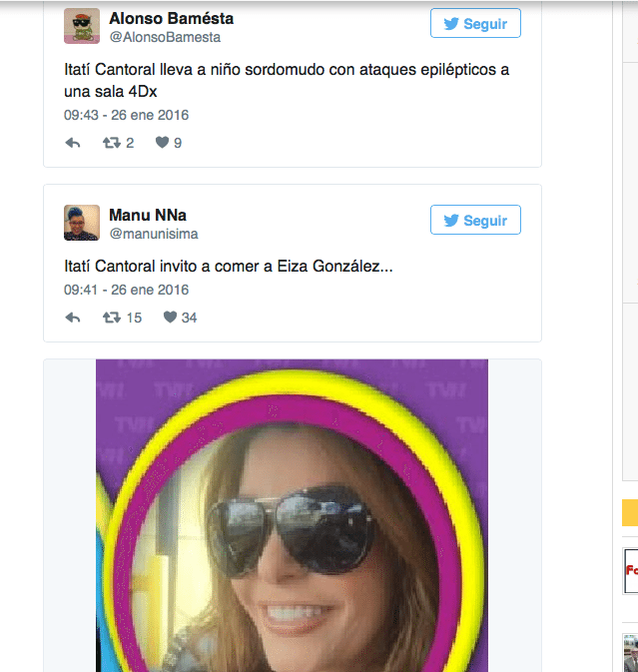Open Manu NNa's profile avatar
This screenshot has height=672, width=638.
[82, 222]
